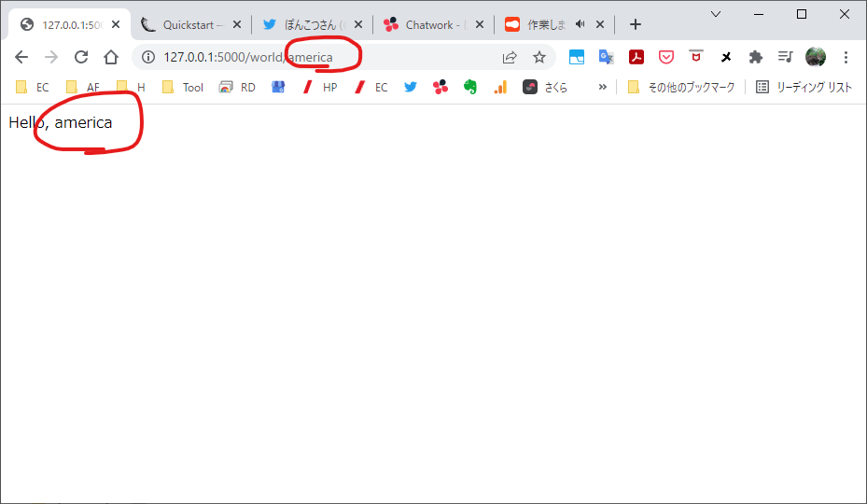
Task: Open the Google Translate extension
Action: point(607,57)
